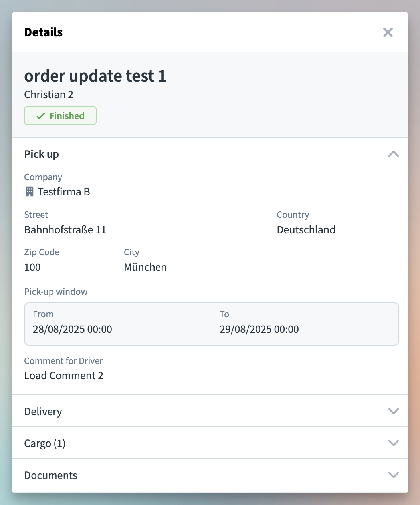Image resolution: width=420 pixels, height=505 pixels.
Task: Select the order title order update test 1
Action: 95,76
